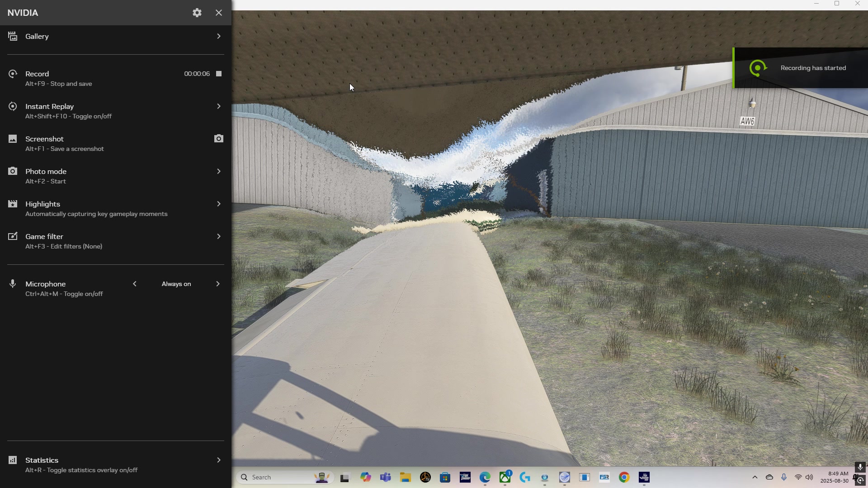Click the Windows taskbar Search box

pos(285,477)
